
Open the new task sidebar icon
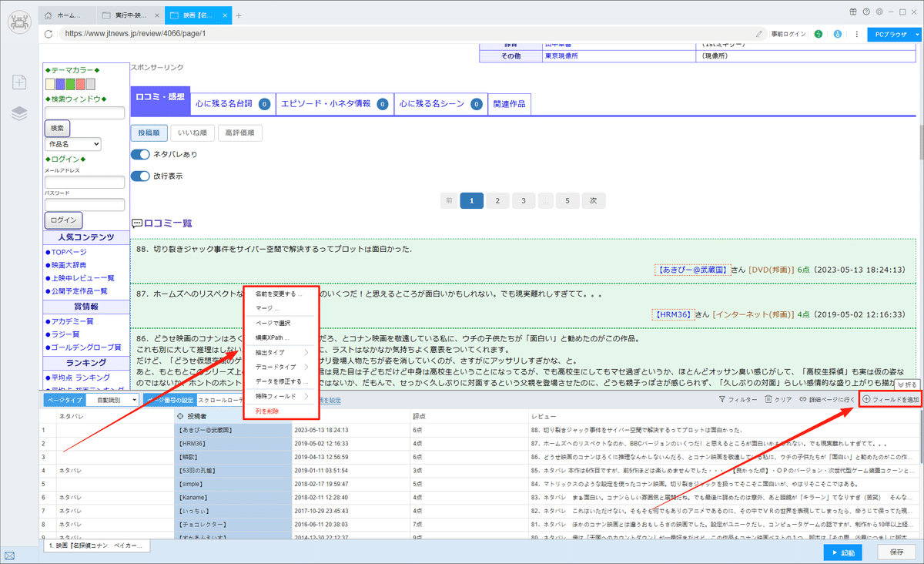click(19, 82)
